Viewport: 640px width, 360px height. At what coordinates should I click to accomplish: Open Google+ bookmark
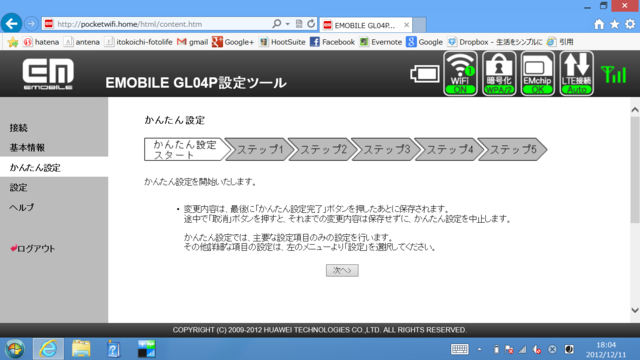tap(233, 42)
